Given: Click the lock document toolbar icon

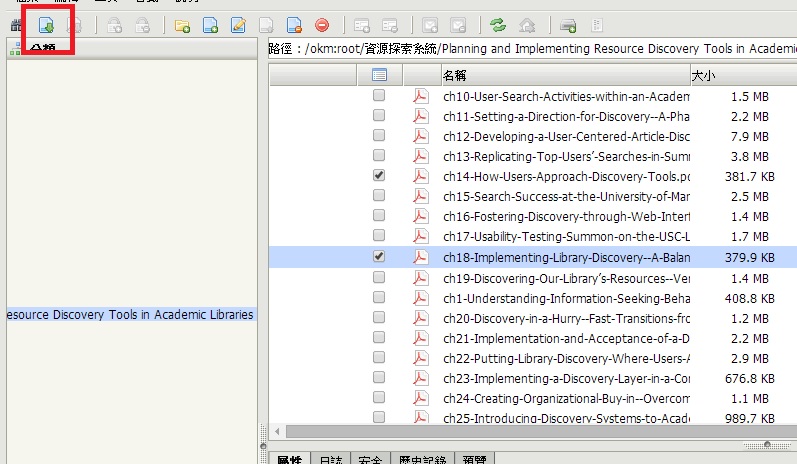Looking at the screenshot, I should click(x=114, y=25).
